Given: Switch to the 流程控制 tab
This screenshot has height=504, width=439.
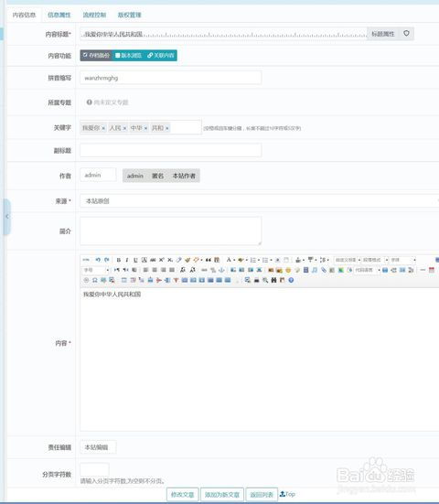Looking at the screenshot, I should (x=94, y=15).
